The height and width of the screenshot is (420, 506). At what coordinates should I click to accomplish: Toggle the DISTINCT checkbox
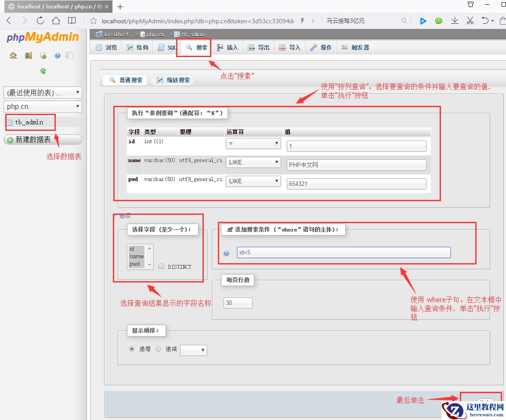(161, 266)
